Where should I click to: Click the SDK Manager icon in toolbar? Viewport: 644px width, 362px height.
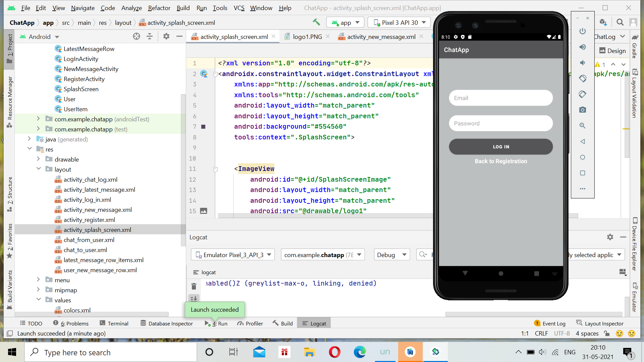[603, 22]
